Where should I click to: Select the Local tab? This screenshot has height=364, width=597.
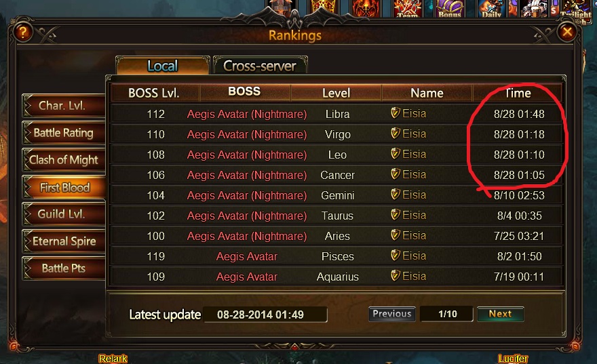tap(163, 66)
